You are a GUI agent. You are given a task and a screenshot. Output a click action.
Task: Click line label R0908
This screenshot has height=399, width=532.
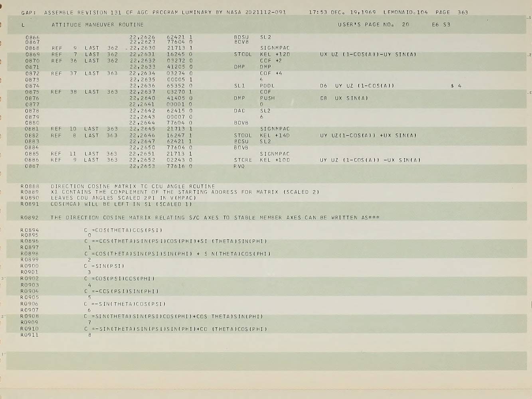[x=30, y=316]
